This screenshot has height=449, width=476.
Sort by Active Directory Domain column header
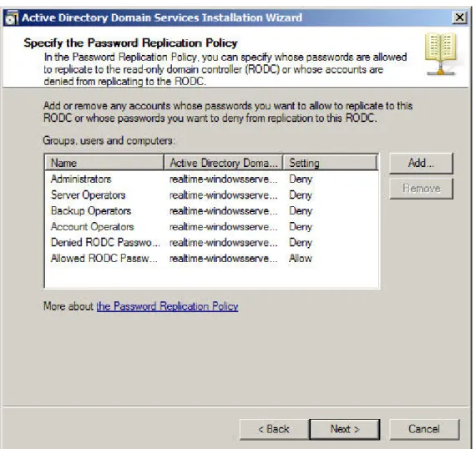pyautogui.click(x=224, y=163)
